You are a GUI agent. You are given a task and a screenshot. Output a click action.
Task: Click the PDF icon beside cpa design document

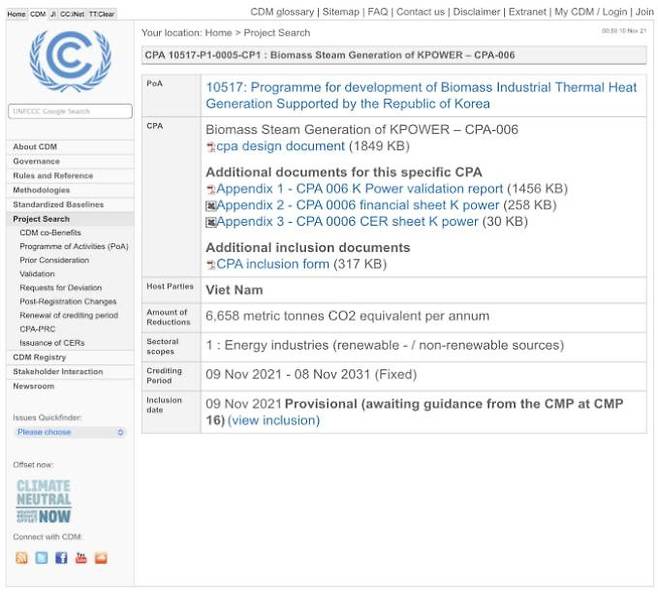211,147
